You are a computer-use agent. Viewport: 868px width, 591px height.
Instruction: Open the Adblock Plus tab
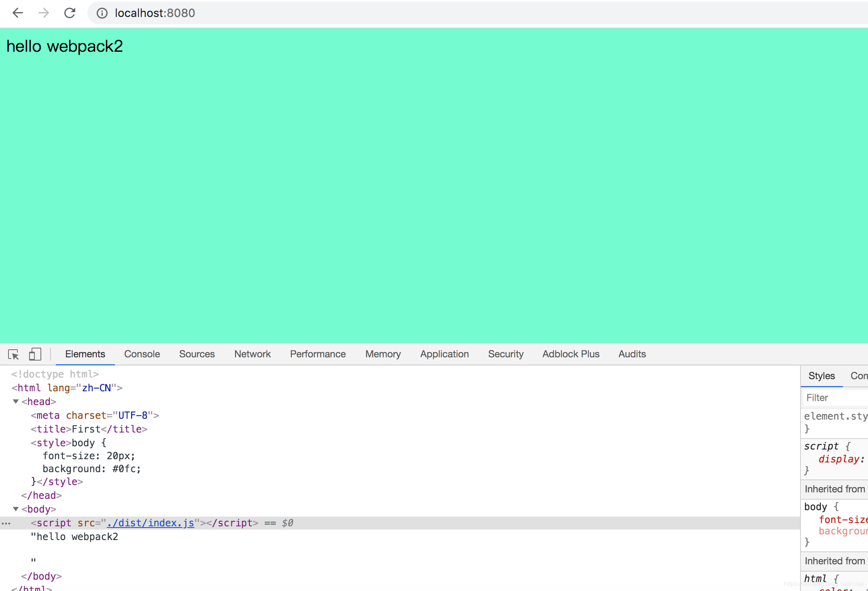(571, 354)
